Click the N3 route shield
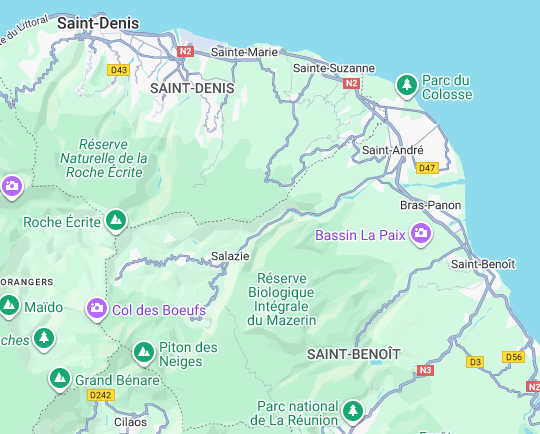 (425, 370)
